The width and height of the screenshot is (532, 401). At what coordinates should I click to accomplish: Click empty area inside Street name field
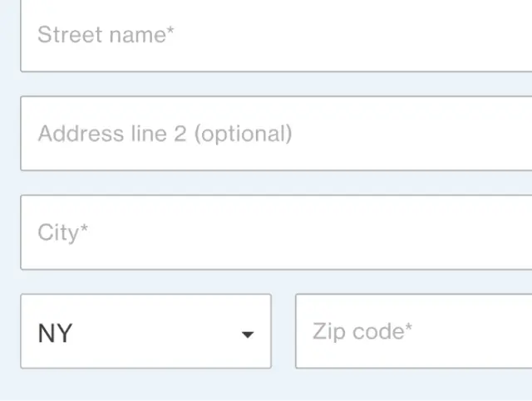[x=374, y=36]
